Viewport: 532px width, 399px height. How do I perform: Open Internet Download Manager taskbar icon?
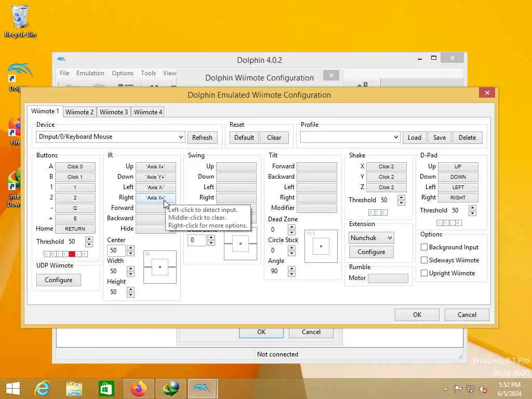click(170, 389)
